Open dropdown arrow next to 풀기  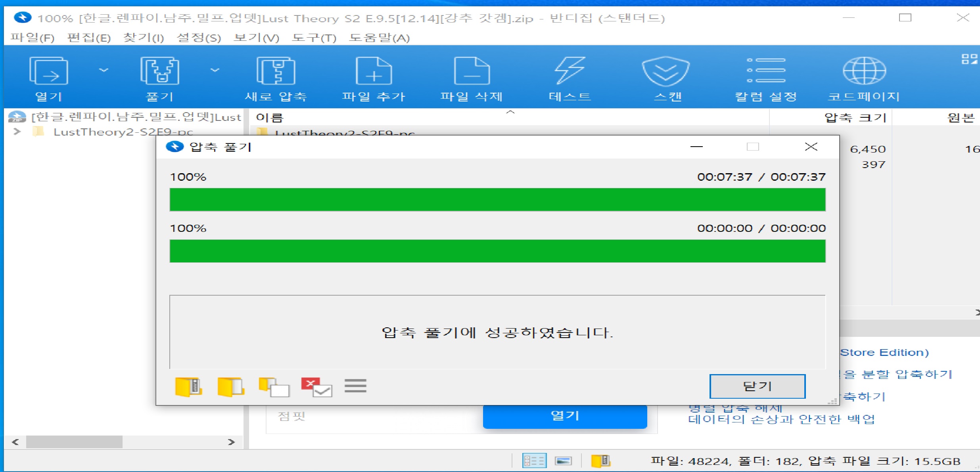coord(215,70)
